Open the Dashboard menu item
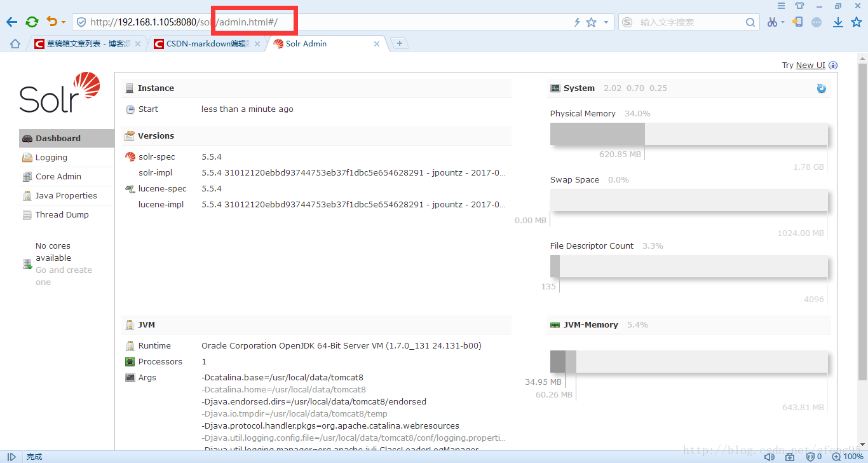The width and height of the screenshot is (868, 463). tap(67, 138)
